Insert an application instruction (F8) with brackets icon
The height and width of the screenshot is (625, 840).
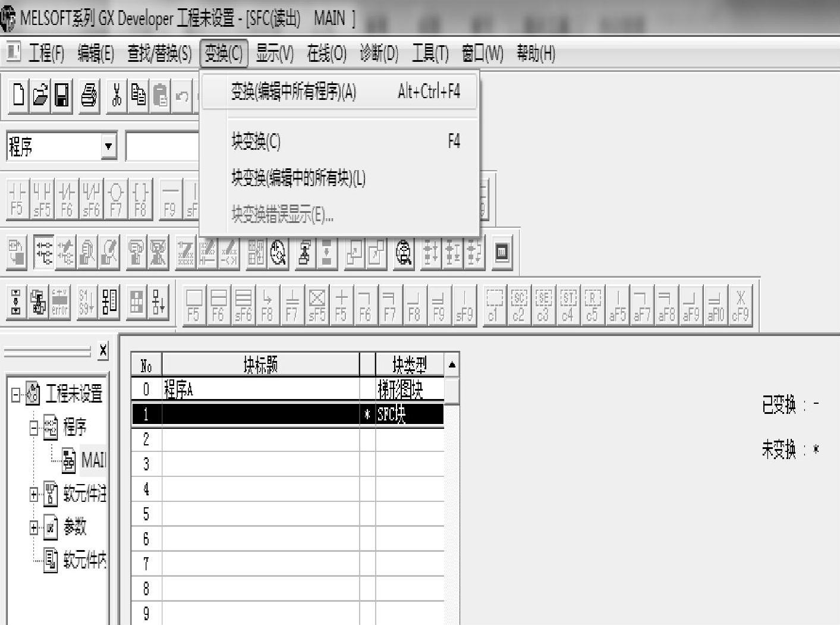tap(140, 199)
